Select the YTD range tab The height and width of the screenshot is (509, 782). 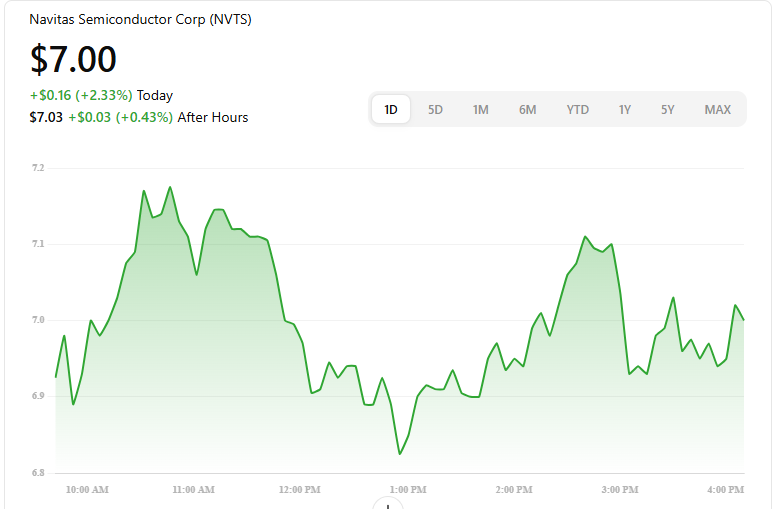[578, 110]
